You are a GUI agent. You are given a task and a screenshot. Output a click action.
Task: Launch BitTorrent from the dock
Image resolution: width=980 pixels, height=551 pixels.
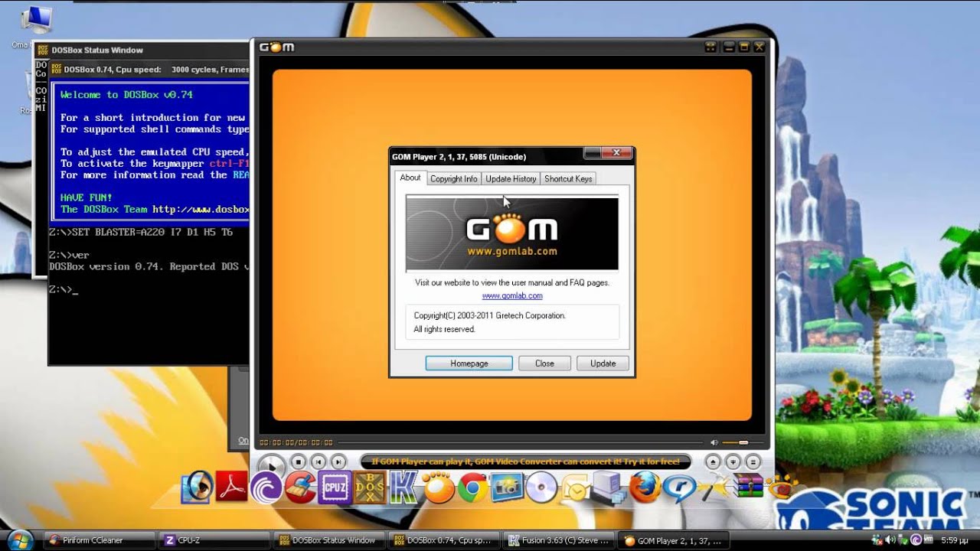pos(266,487)
